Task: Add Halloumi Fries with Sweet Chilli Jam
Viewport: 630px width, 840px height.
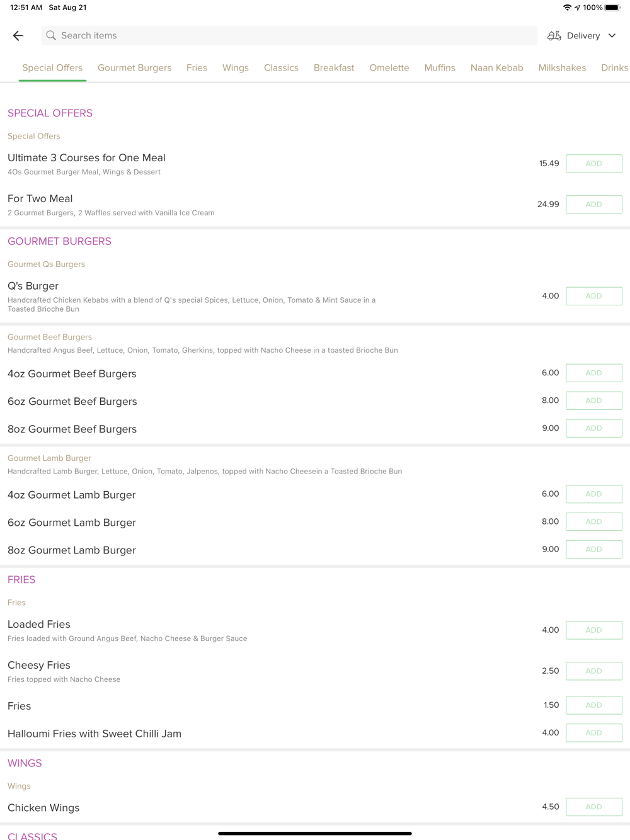Action: 593,733
